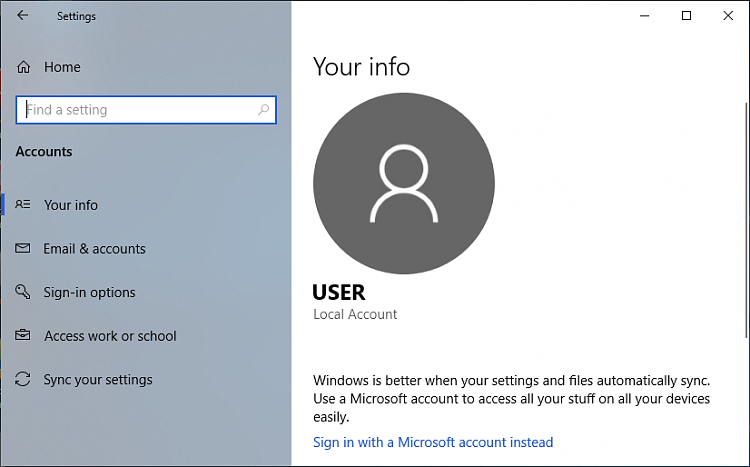Screen dimensions: 750x467
Task: Click the vertical scrollbar on the right
Action: (x=747, y=220)
